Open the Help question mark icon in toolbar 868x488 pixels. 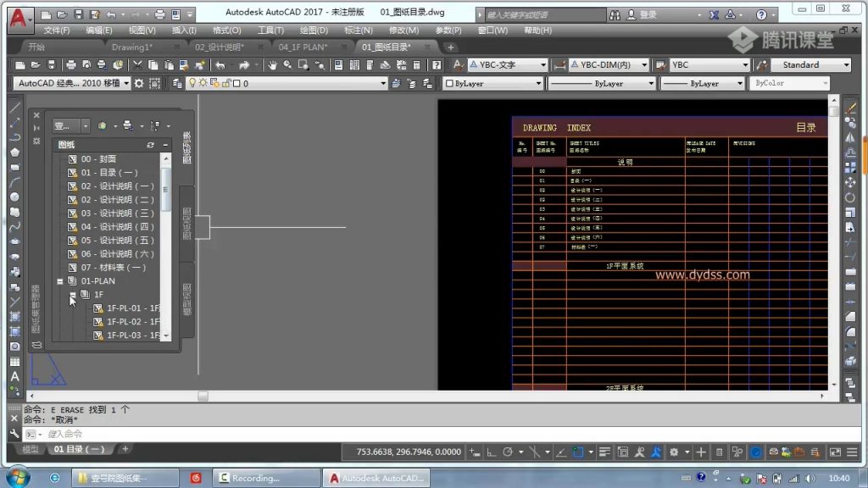(x=437, y=65)
